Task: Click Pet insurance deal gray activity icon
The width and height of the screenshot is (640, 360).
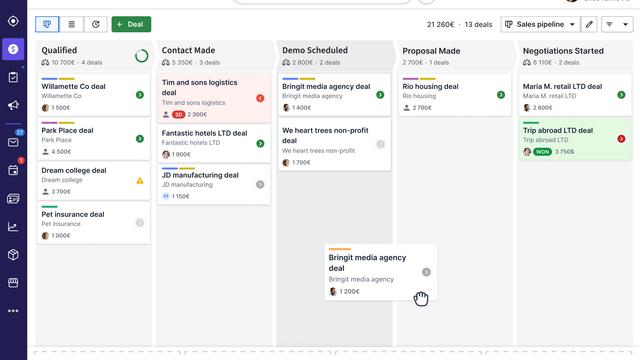Action: point(140,223)
